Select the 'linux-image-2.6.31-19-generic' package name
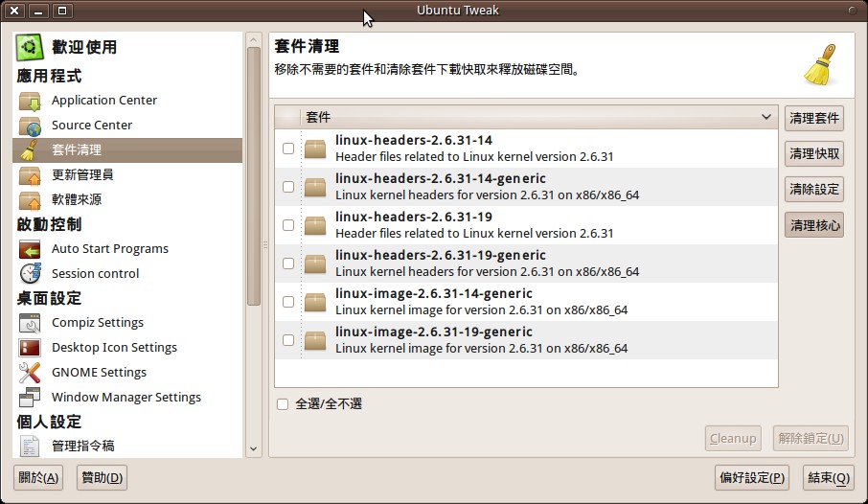Image resolution: width=868 pixels, height=504 pixels. [433, 332]
